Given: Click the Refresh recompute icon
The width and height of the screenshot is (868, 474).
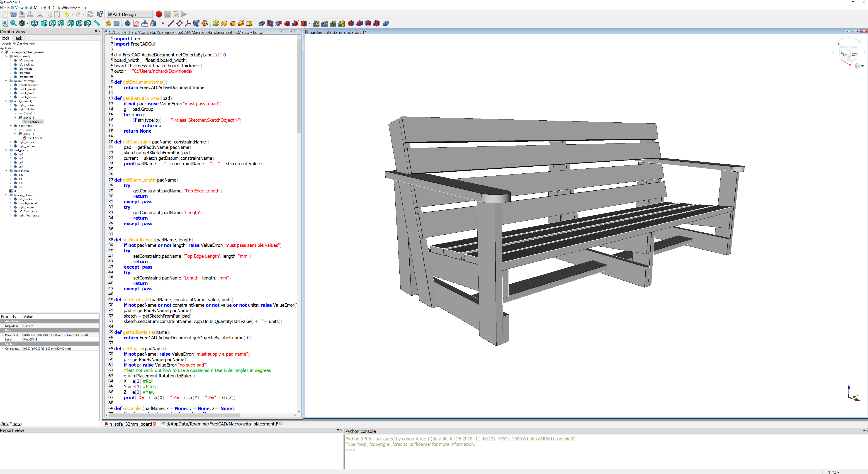Looking at the screenshot, I should point(90,14).
